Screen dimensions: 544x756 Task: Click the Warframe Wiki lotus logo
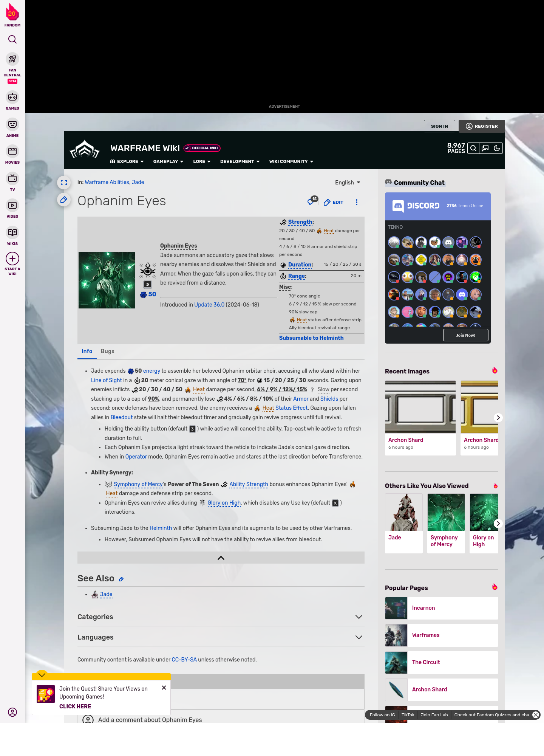pos(85,149)
